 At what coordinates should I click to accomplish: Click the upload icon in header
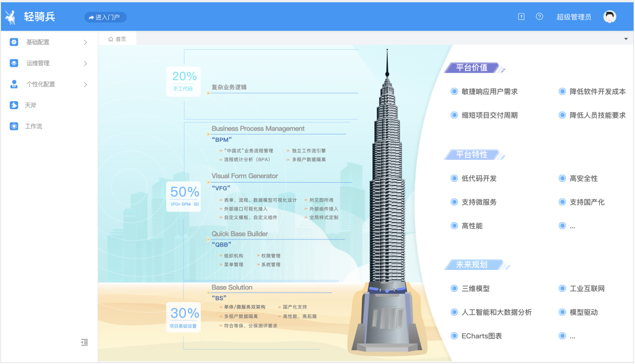pyautogui.click(x=521, y=16)
